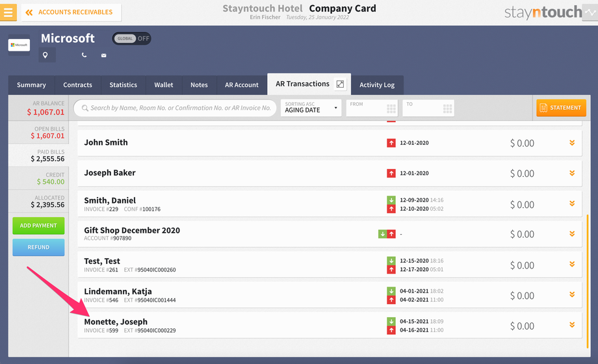Open the Contracts tab
Screen dimensions: 598x364
click(78, 84)
